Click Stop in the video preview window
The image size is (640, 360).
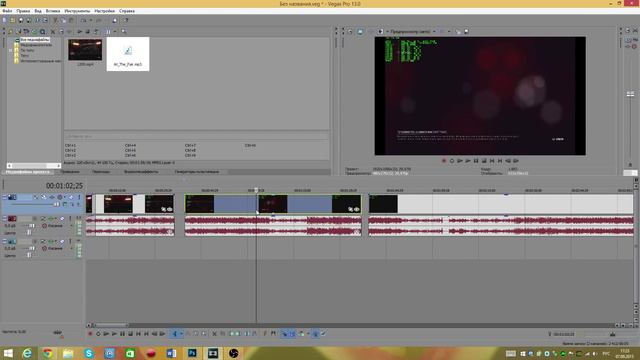[484, 161]
